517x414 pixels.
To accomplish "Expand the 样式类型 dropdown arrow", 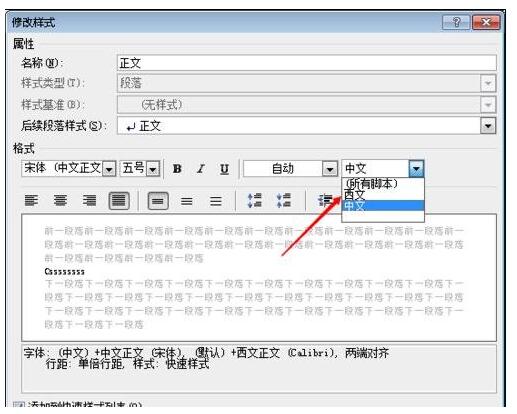I will 488,83.
